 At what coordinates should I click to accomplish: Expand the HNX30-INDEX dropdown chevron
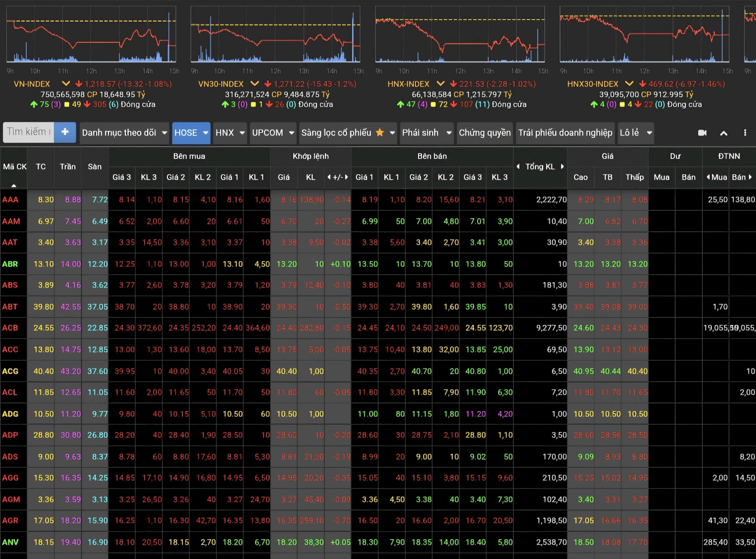coord(629,84)
